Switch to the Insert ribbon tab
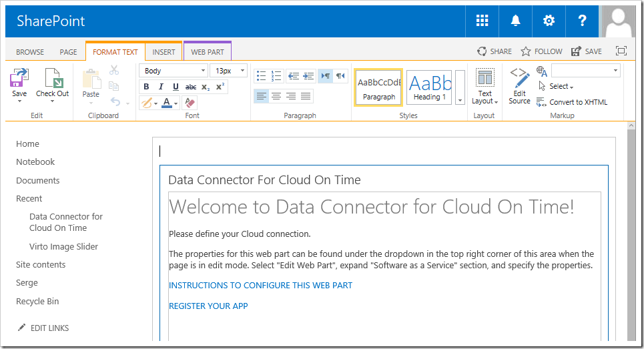 [x=164, y=51]
